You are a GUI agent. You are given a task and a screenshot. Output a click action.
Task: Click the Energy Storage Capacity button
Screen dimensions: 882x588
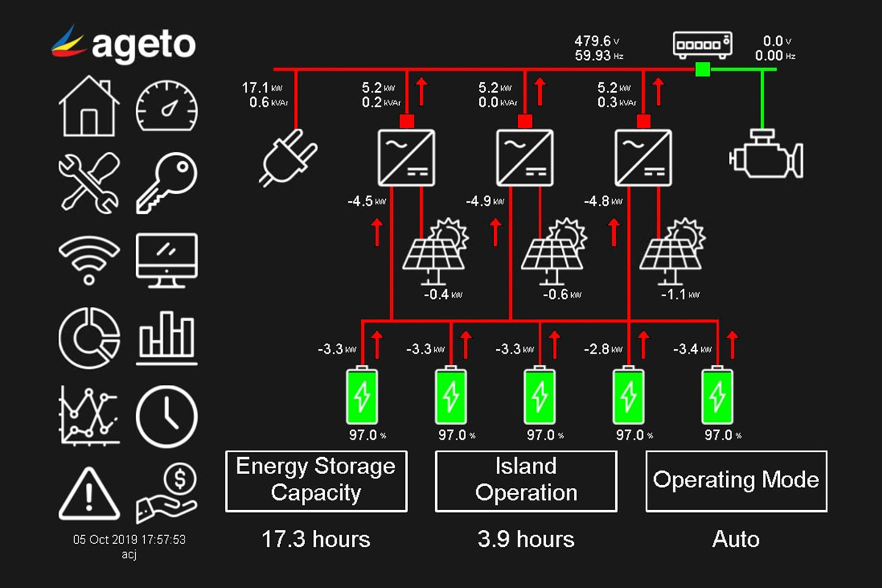point(316,481)
